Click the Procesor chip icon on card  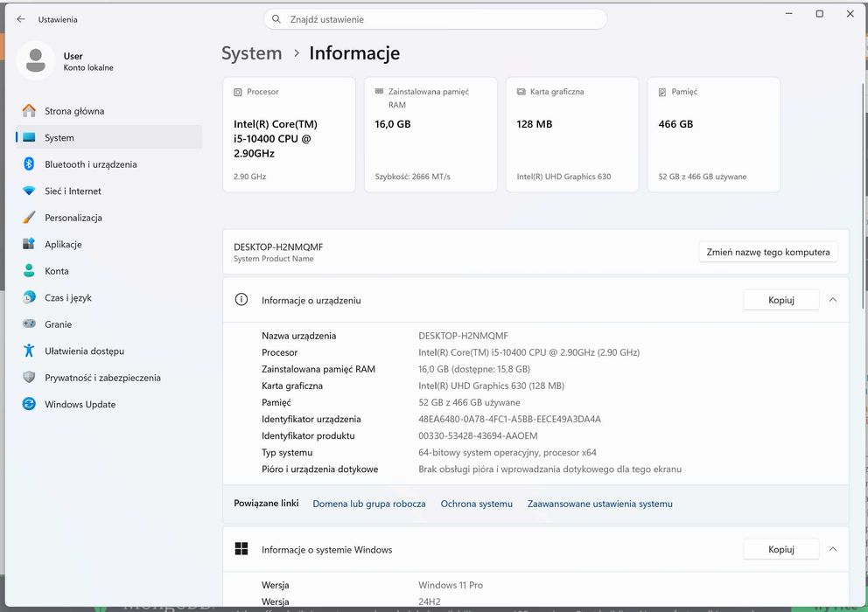[237, 92]
